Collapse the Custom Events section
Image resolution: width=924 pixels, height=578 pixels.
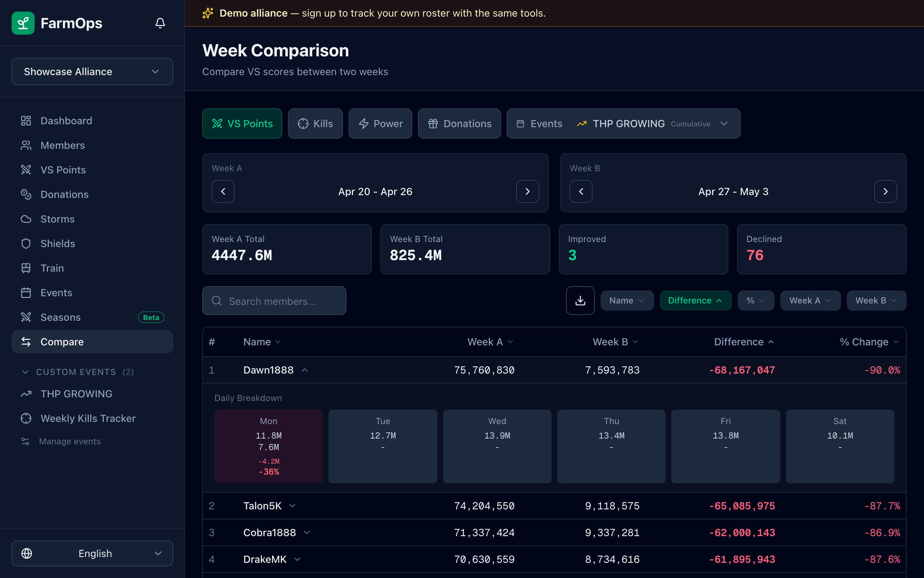point(77,372)
